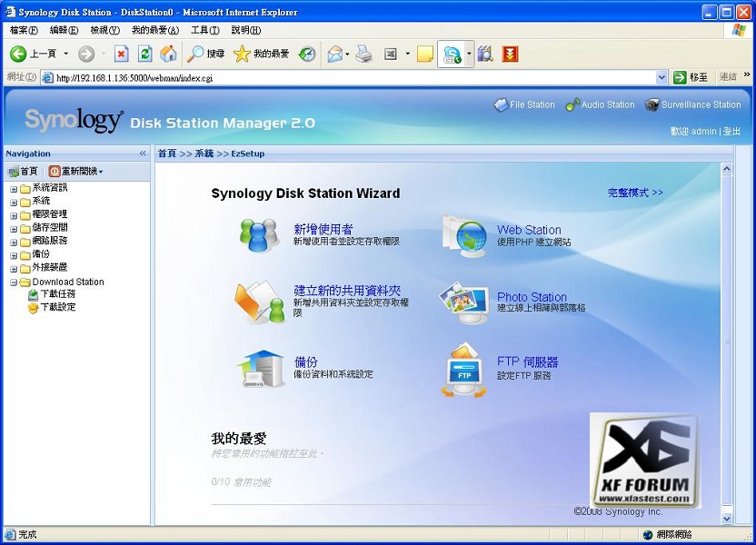756x545 pixels.
Task: Collapse the Download Station tree folder
Action: [x=14, y=282]
